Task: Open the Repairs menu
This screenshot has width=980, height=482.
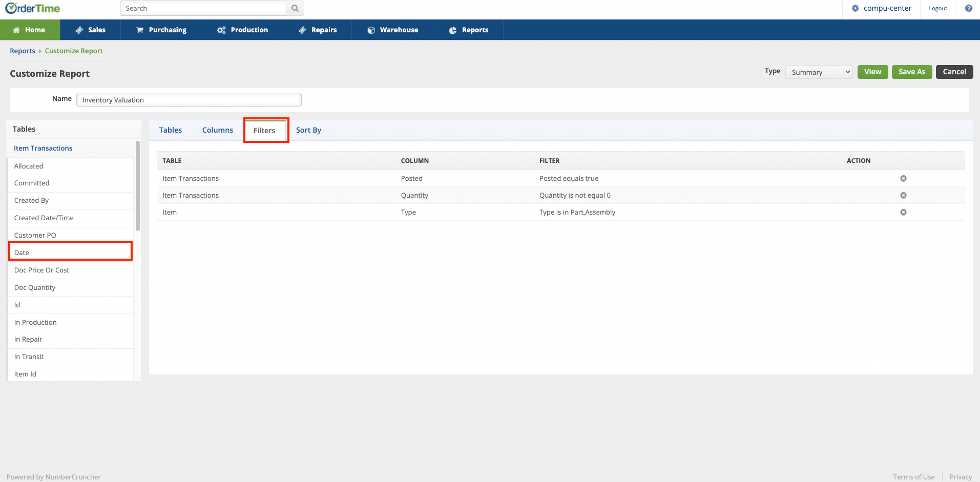Action: (318, 30)
